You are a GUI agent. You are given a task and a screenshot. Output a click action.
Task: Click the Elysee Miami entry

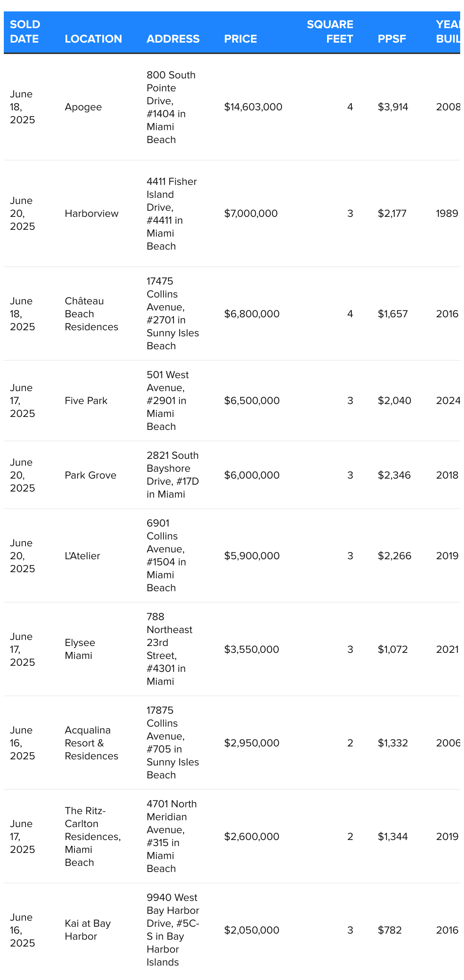pos(80,649)
